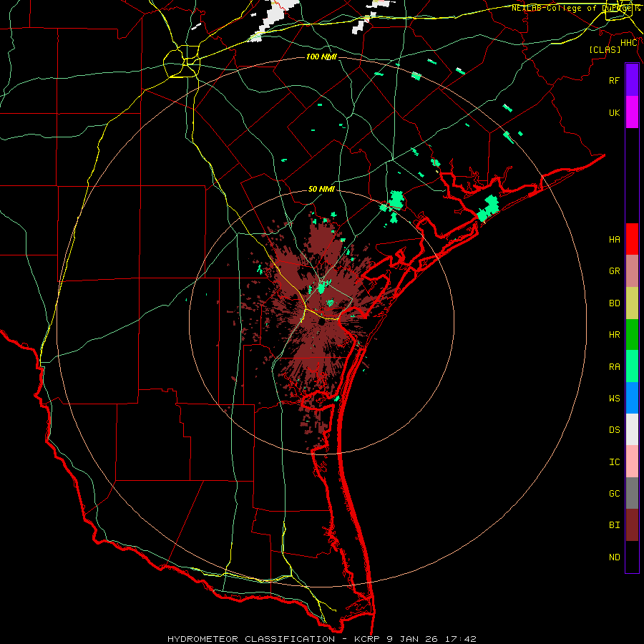
Task: Click the yellow highway loop around the northern city
Action: 182,62
